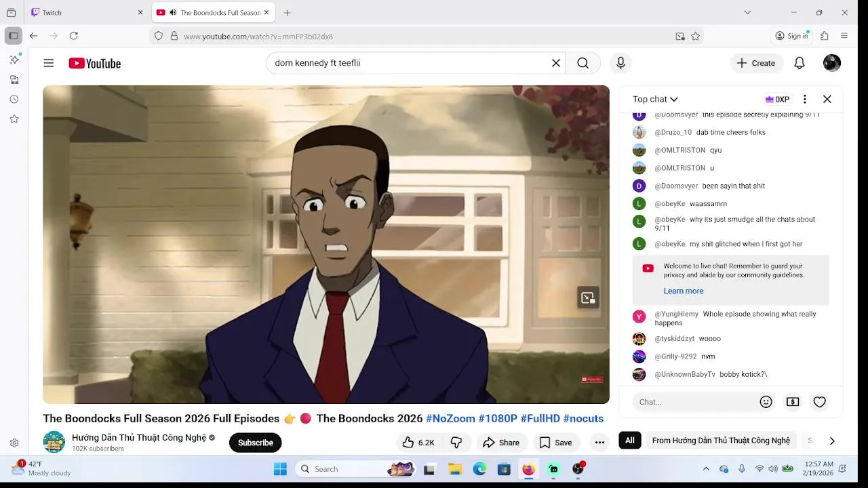Click the picture-in-picture icon on video
The image size is (868, 488).
[588, 298]
